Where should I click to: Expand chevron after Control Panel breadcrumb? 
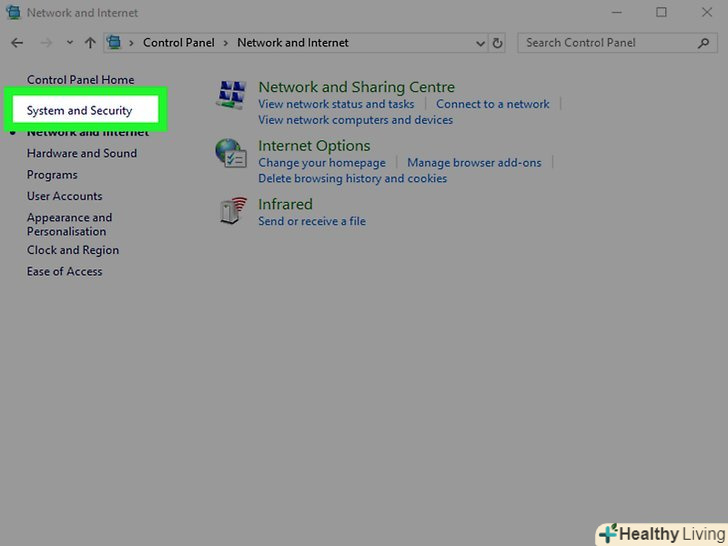coord(226,43)
